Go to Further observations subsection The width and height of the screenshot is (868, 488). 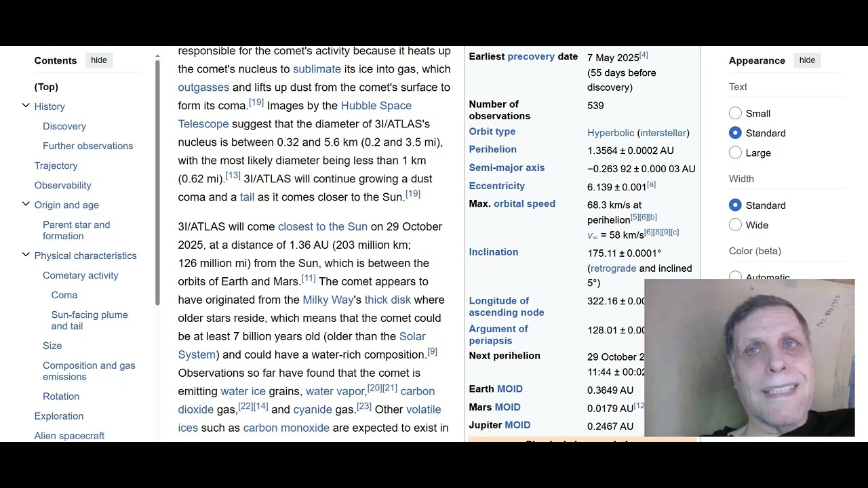pos(88,146)
